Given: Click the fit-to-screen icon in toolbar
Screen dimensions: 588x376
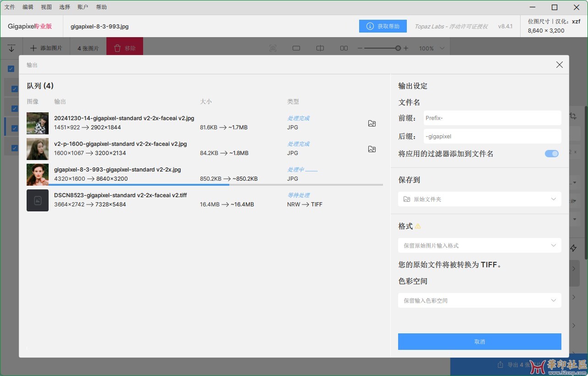Looking at the screenshot, I should [x=273, y=48].
